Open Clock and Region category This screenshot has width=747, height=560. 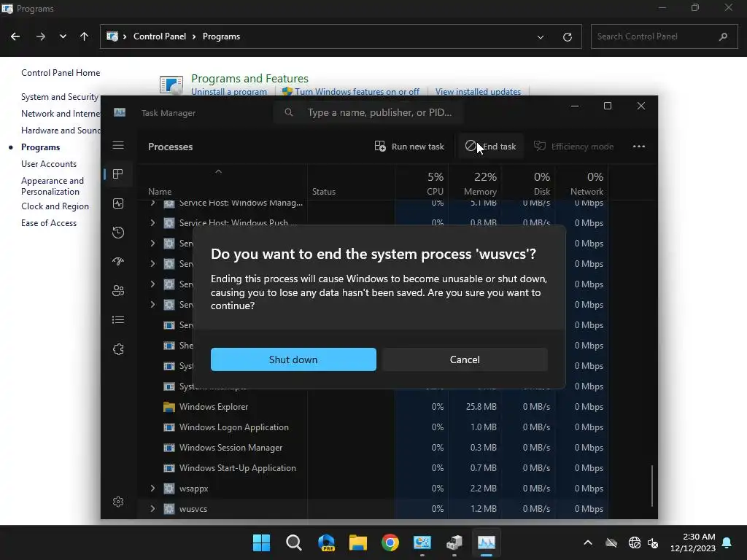[x=55, y=206]
